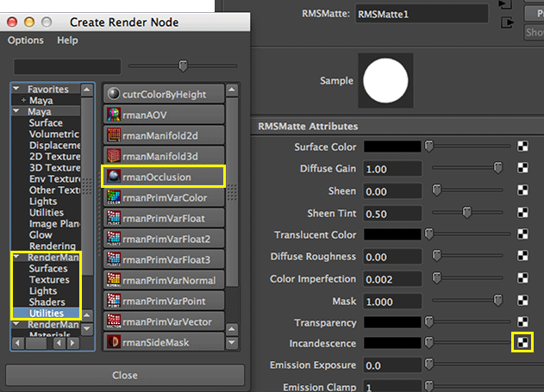This screenshot has width=544, height=392.
Task: Edit the RMSMatte name field
Action: click(x=422, y=14)
